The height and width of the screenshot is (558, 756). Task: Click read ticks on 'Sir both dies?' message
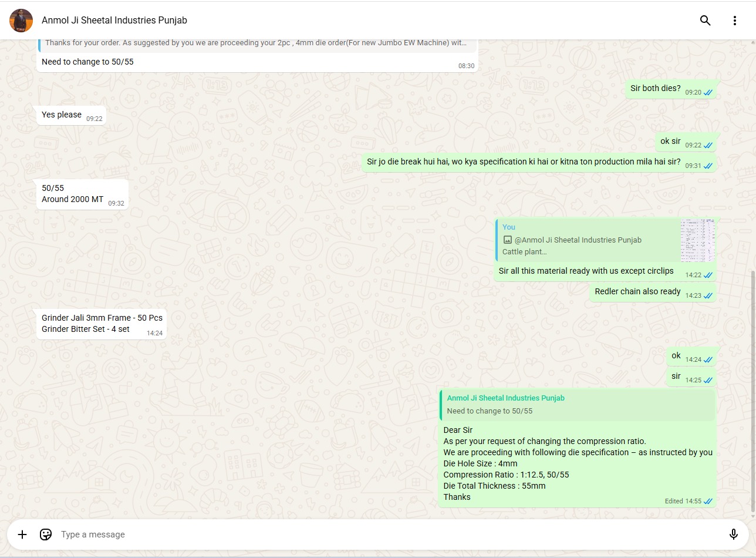point(708,93)
